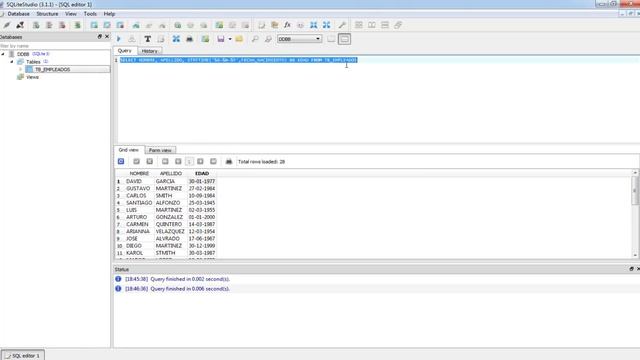Click the Filter by name field
This screenshot has height=360, width=640.
[x=55, y=46]
